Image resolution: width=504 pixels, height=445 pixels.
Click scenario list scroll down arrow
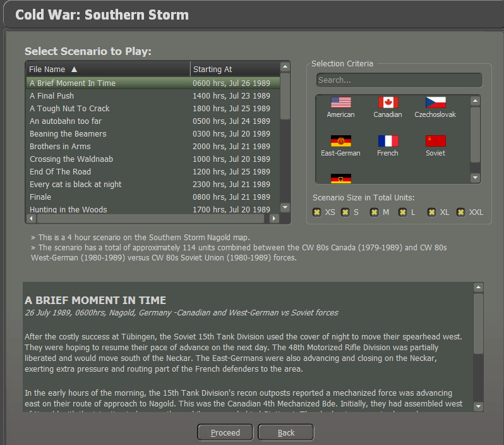(285, 207)
